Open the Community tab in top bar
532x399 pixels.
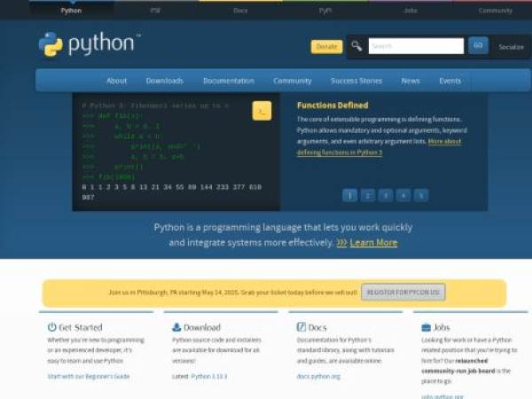(x=495, y=11)
